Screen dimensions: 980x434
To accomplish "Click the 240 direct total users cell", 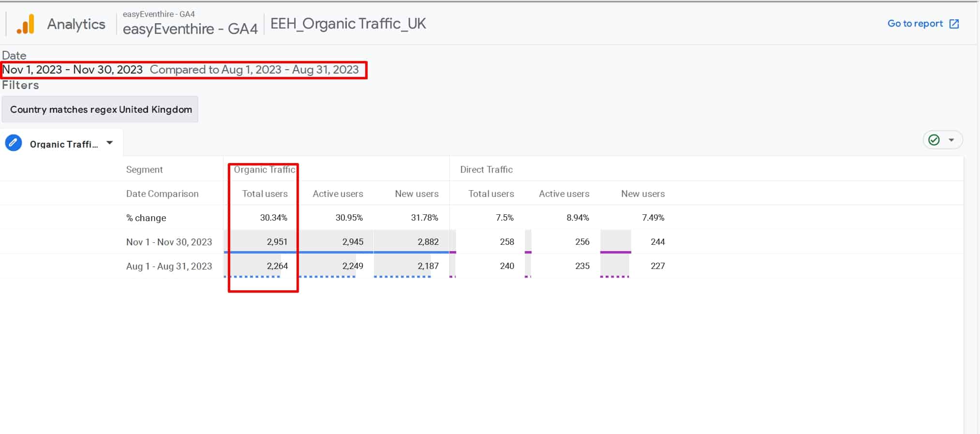I will pyautogui.click(x=507, y=266).
